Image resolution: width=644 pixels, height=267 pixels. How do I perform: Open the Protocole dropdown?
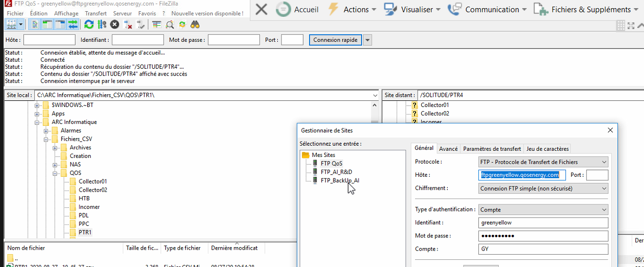click(543, 162)
